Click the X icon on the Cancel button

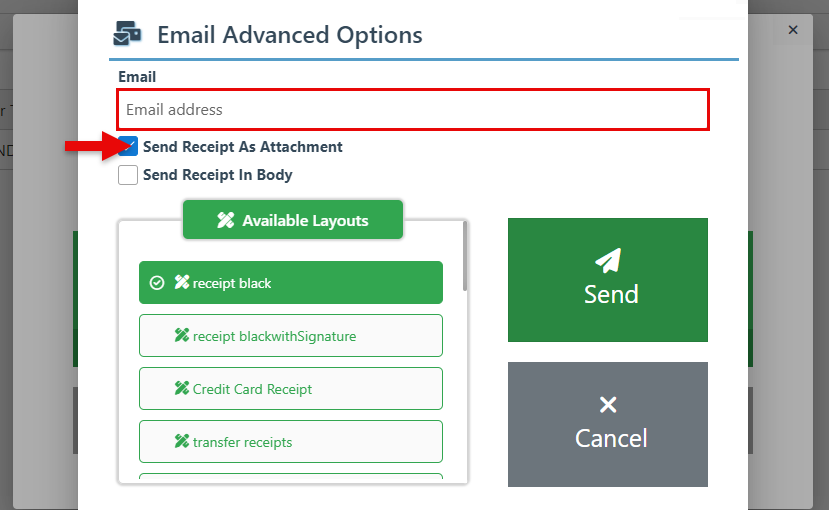coord(608,405)
